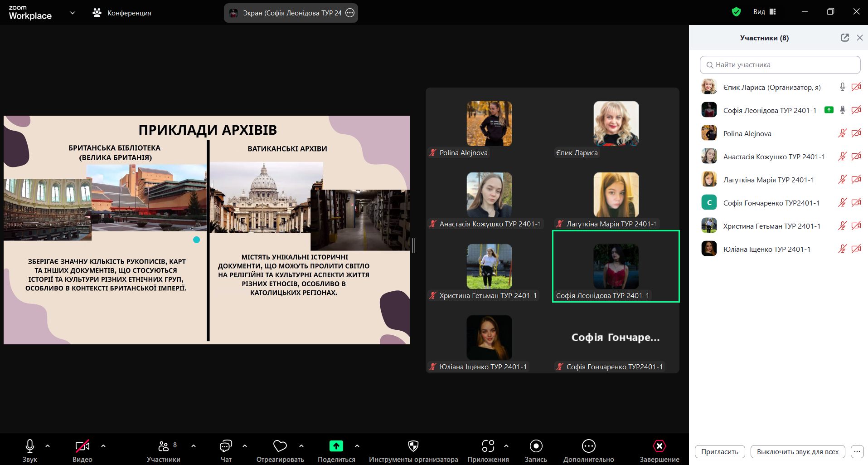This screenshot has width=868, height=465.
Task: Toggle microphone for Софія Леонідова in list
Action: pos(842,110)
